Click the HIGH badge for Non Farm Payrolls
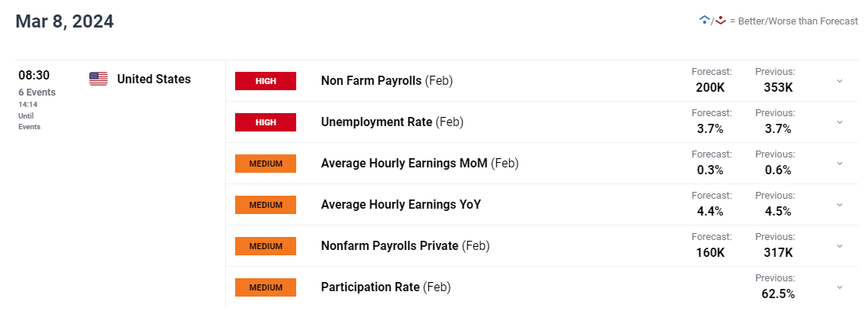Viewport: 868px width, 318px height. [266, 81]
